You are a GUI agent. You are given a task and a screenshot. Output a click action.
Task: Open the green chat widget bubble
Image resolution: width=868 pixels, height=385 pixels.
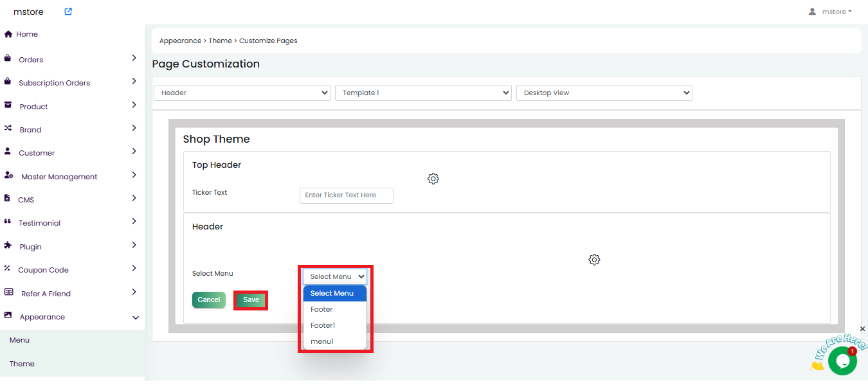point(842,361)
